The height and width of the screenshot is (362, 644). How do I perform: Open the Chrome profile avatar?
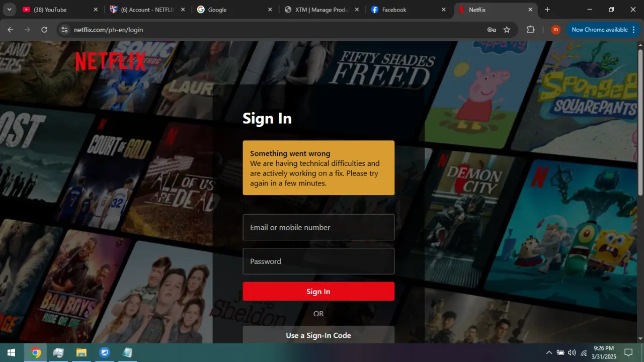555,30
